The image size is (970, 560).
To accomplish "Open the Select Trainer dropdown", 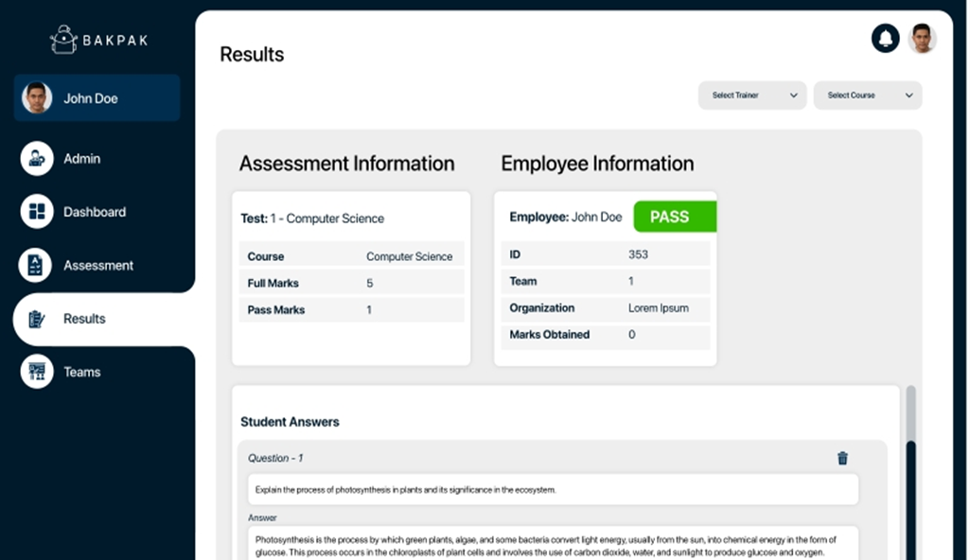I will click(x=751, y=96).
